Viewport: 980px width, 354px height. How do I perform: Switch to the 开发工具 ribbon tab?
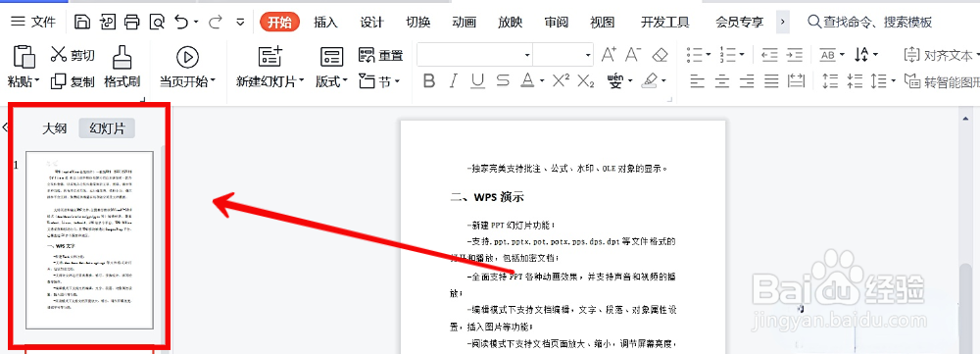(x=665, y=23)
